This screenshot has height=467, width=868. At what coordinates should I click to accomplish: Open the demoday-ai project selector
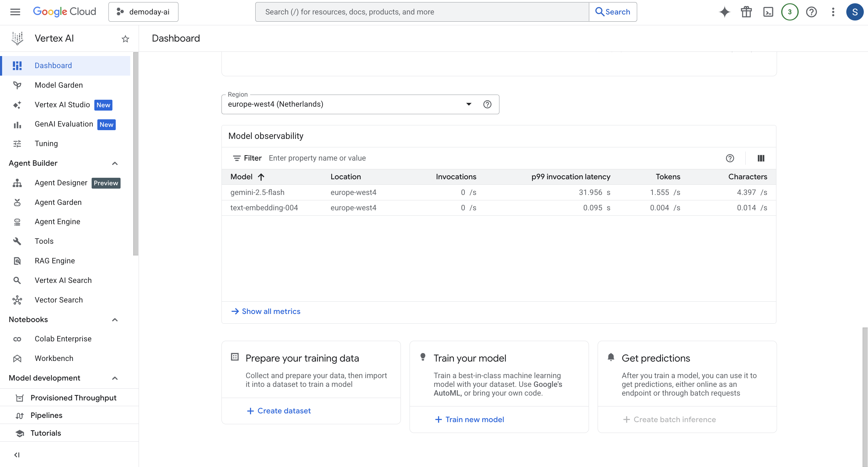[143, 12]
